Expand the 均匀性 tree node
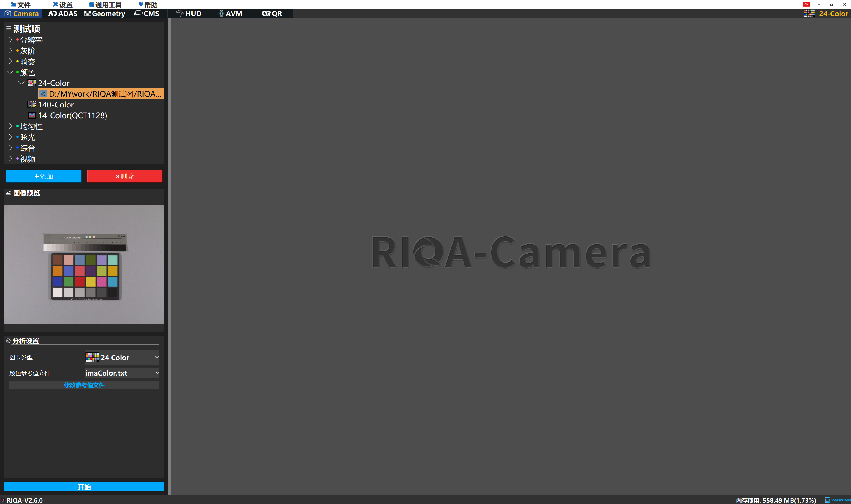851x504 pixels. point(10,126)
